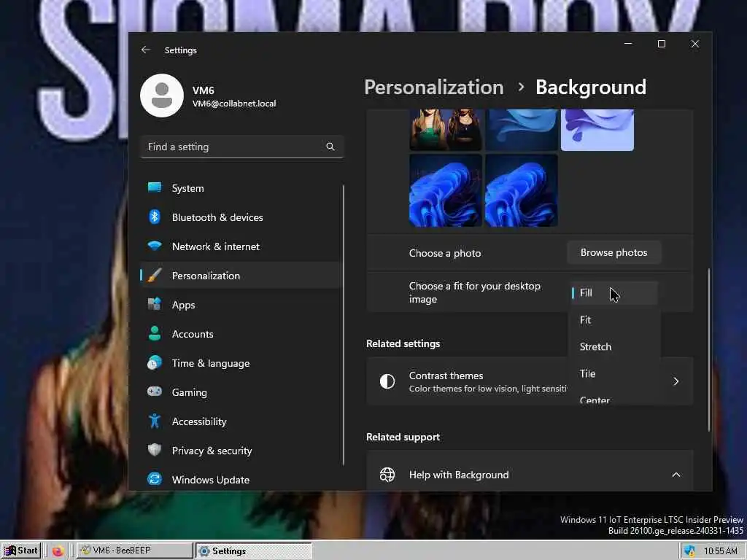
Task: Choose Tile fit option
Action: pos(614,374)
